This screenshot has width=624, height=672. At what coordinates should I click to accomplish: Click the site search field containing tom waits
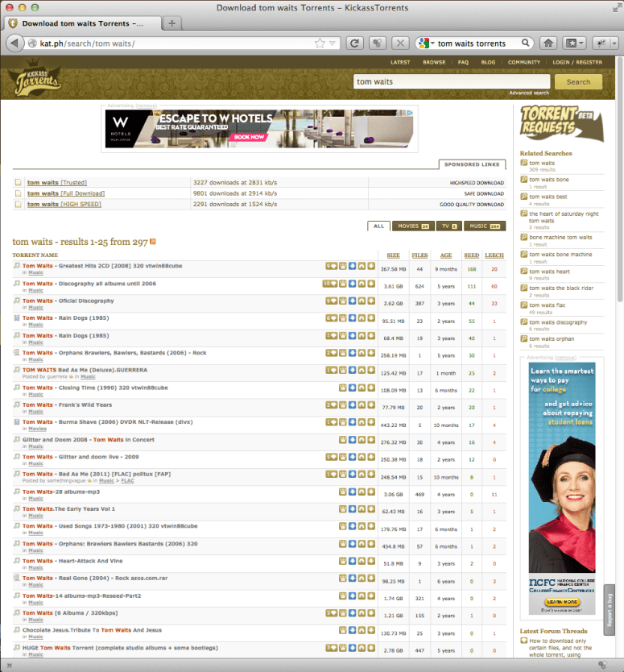point(451,81)
